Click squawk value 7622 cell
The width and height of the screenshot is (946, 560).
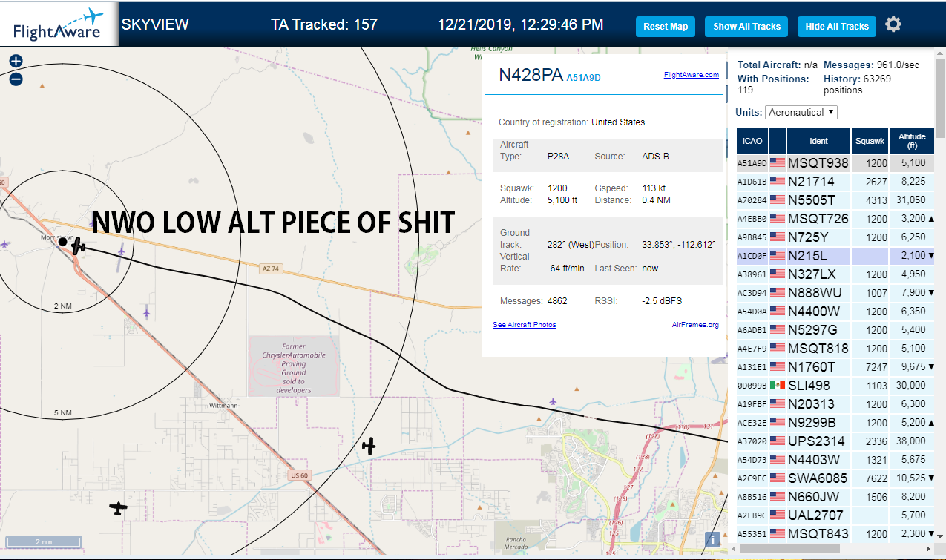pos(870,478)
